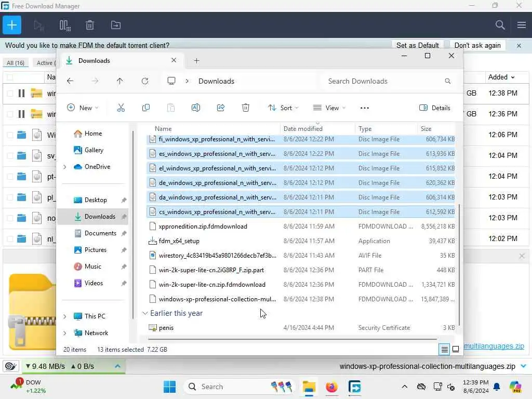Toggle FDM snail speed-limit mode icon
The height and width of the screenshot is (399, 532).
[x=10, y=366]
